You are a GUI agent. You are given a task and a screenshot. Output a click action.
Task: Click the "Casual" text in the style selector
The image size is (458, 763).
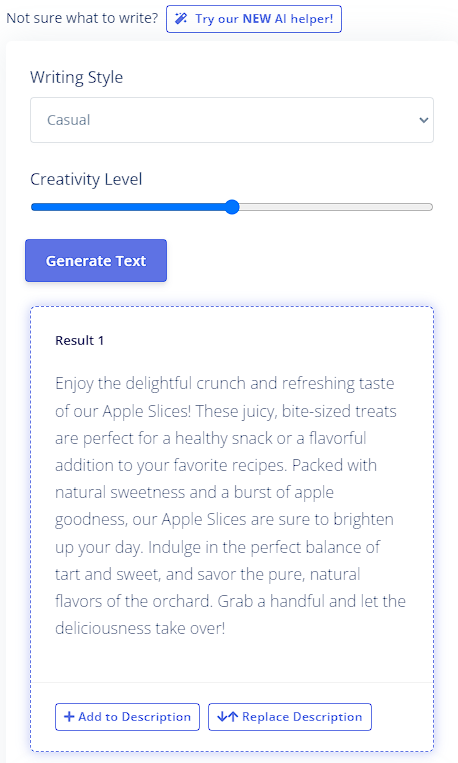[x=69, y=120]
